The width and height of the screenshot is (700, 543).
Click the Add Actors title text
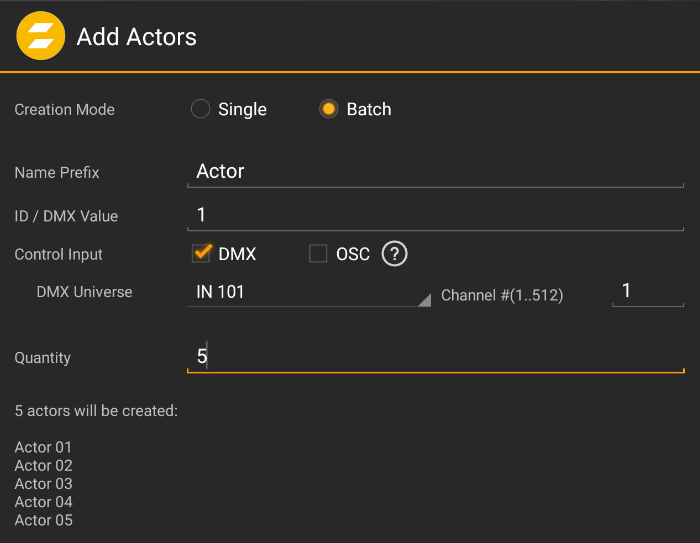click(x=137, y=37)
